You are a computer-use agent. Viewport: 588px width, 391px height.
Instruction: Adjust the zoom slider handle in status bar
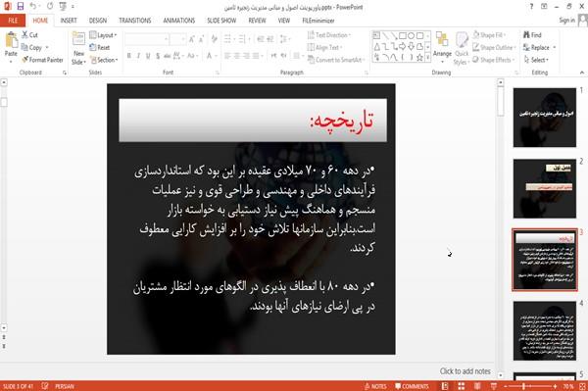click(523, 386)
